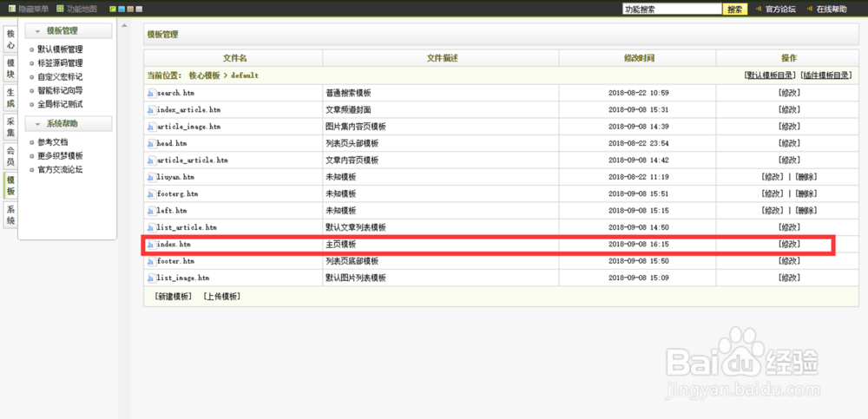Viewport: 868px width, 419px height.
Task: Click 修改 for footer.htm
Action: [788, 261]
